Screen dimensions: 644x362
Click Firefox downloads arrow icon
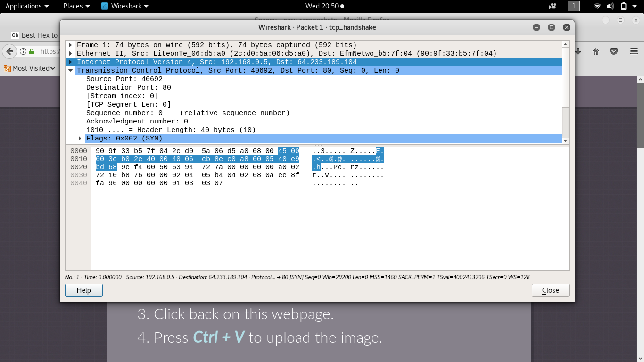click(578, 51)
